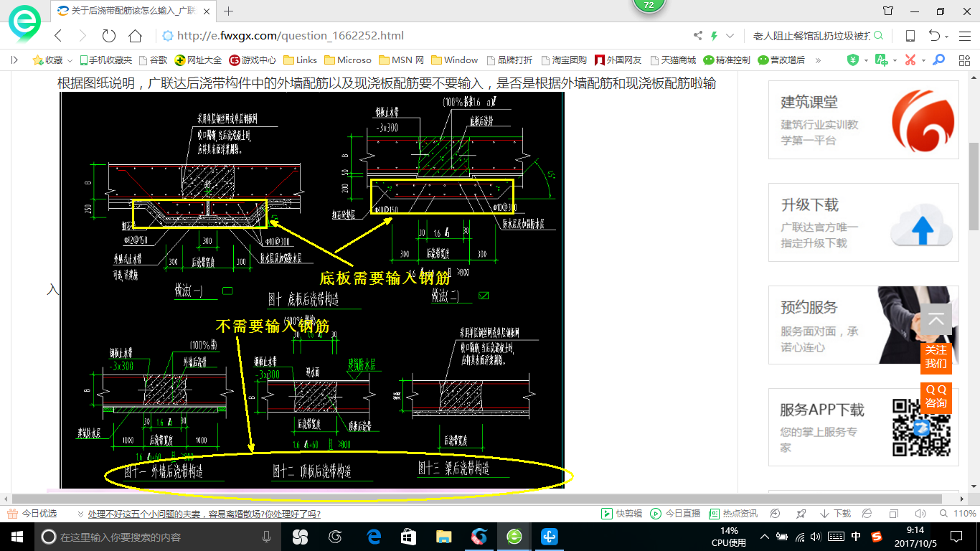
Task: Click the share icon in address bar
Action: (x=697, y=36)
